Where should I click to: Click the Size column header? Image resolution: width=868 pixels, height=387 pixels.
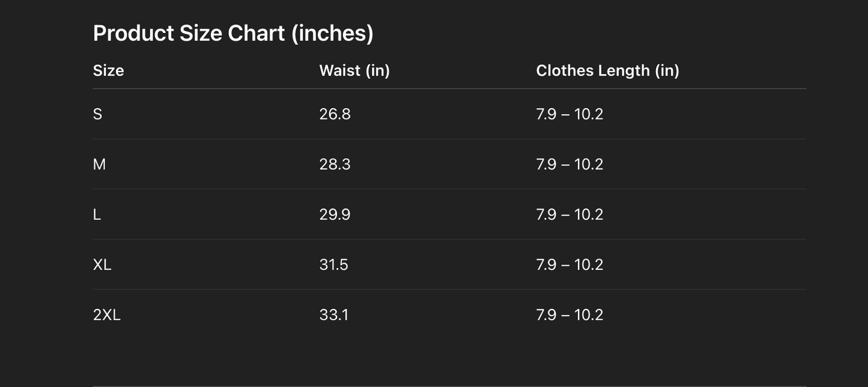point(109,70)
